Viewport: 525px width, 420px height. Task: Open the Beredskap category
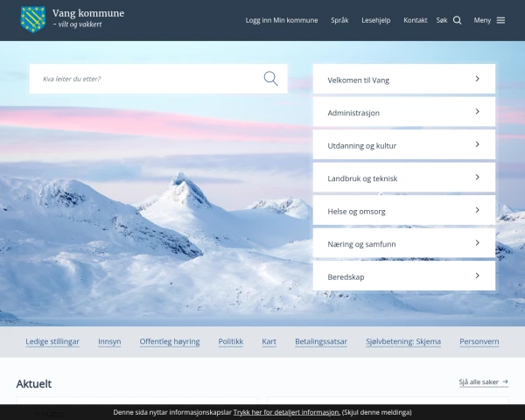coord(403,276)
